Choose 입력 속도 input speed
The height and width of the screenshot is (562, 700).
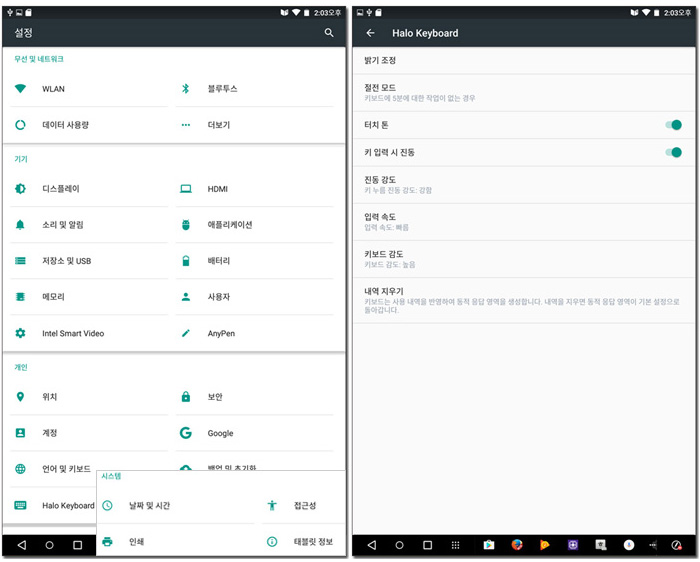tap(524, 222)
